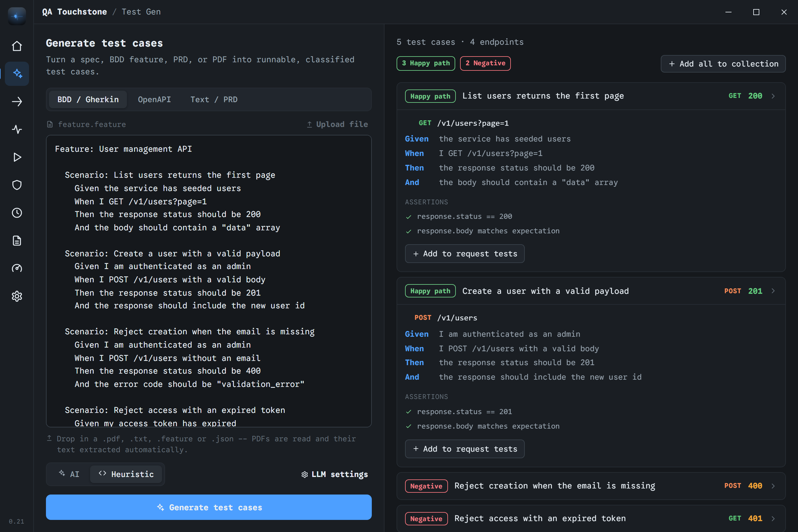The width and height of the screenshot is (798, 532).
Task: Maximize the application window
Action: [x=756, y=12]
